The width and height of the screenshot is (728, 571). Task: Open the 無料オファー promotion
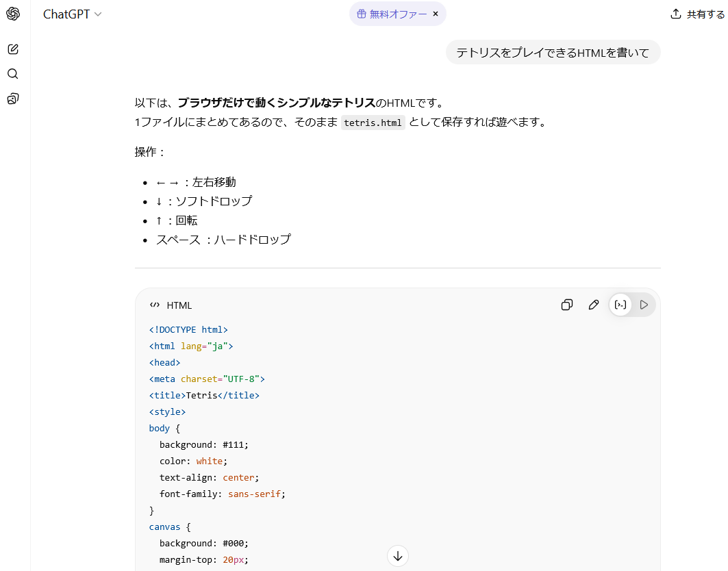(x=390, y=14)
